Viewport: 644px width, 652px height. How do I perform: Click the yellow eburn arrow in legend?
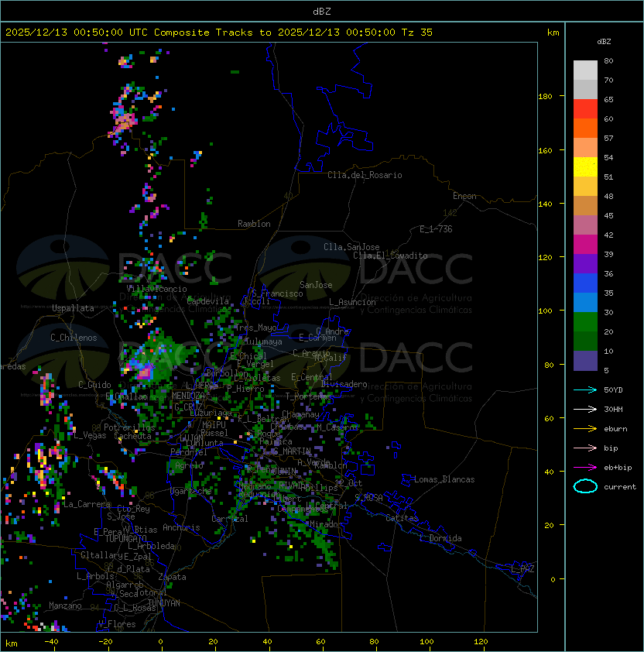(x=585, y=429)
